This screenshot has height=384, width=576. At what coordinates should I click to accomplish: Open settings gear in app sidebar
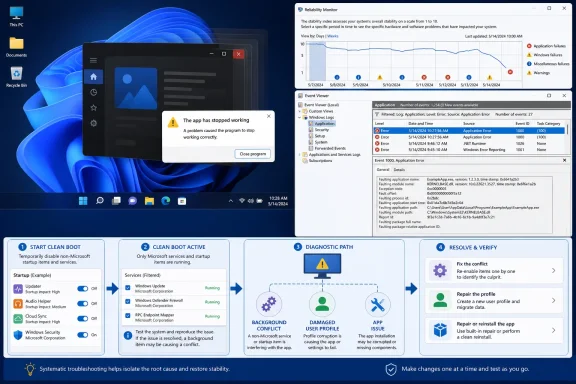tap(93, 123)
